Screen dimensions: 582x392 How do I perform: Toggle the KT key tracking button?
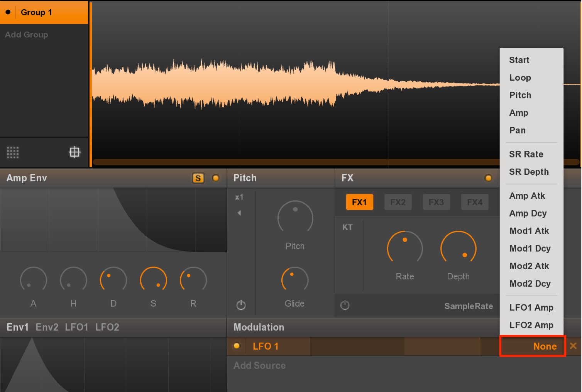[347, 227]
